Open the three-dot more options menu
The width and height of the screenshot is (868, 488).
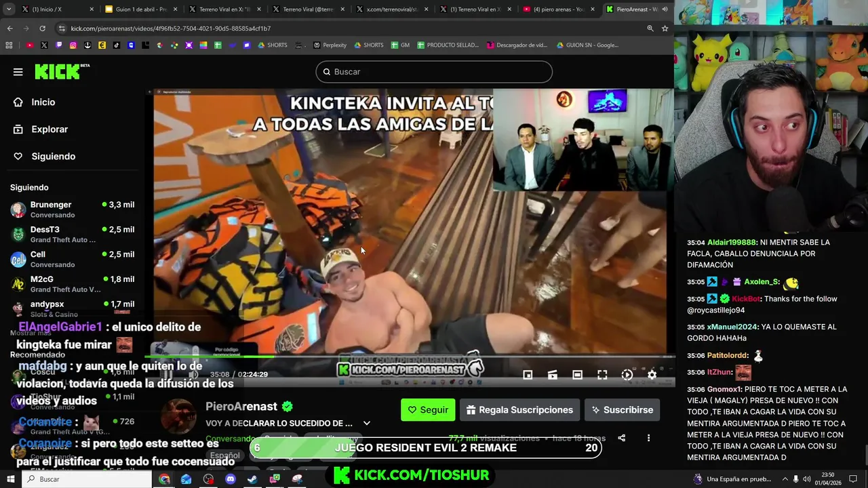(648, 438)
